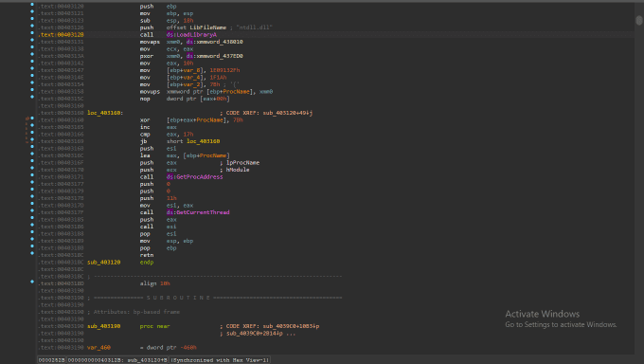The height and width of the screenshot is (364, 644).
Task: Click the push ebp instruction at top
Action: point(158,7)
